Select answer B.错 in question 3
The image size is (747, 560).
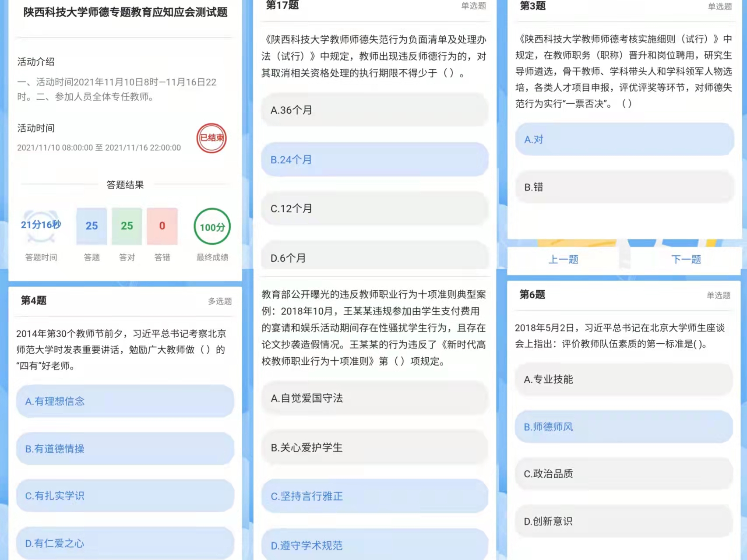click(624, 187)
